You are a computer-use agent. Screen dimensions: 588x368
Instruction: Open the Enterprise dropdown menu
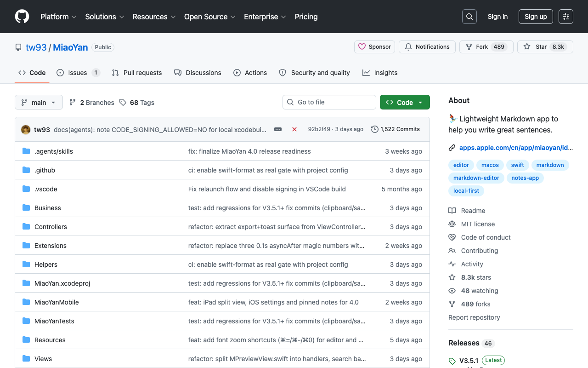[265, 17]
